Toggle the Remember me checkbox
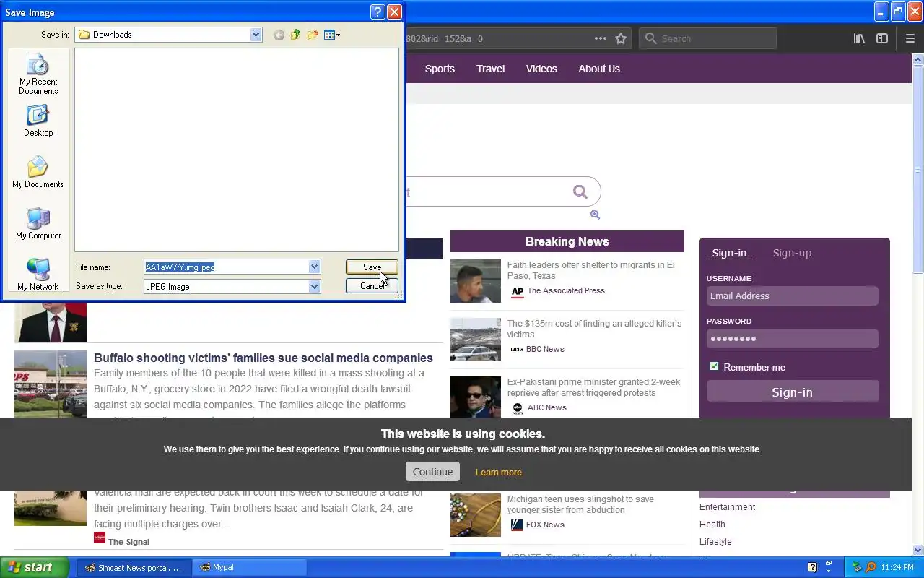This screenshot has height=578, width=924. 714,366
